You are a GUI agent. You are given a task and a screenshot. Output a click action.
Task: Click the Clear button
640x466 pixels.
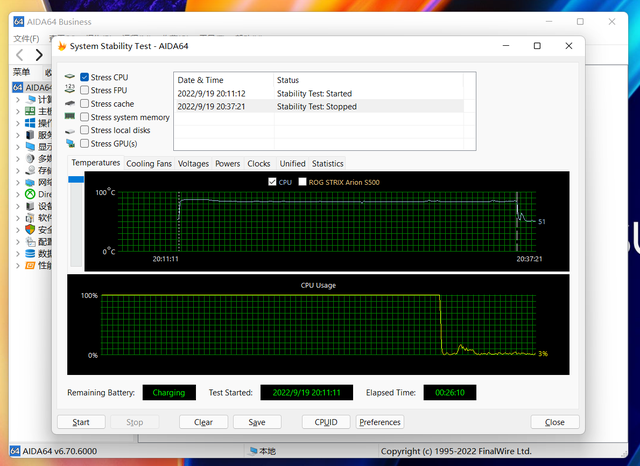pos(203,422)
